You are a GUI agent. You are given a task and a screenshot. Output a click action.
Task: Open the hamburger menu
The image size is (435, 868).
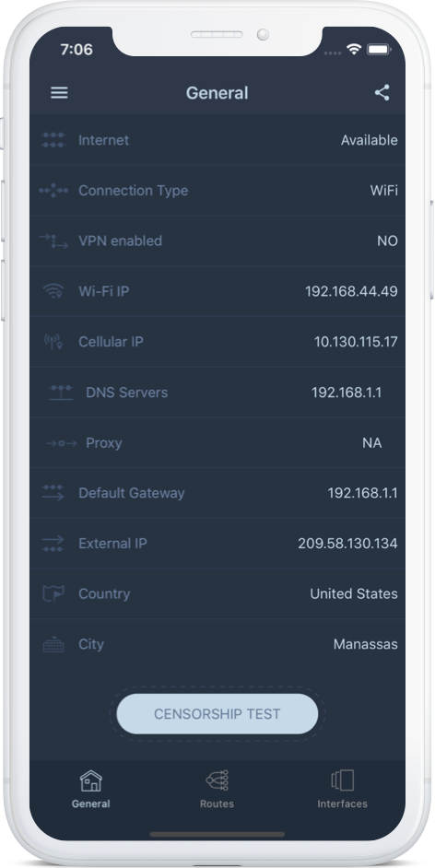tap(59, 92)
